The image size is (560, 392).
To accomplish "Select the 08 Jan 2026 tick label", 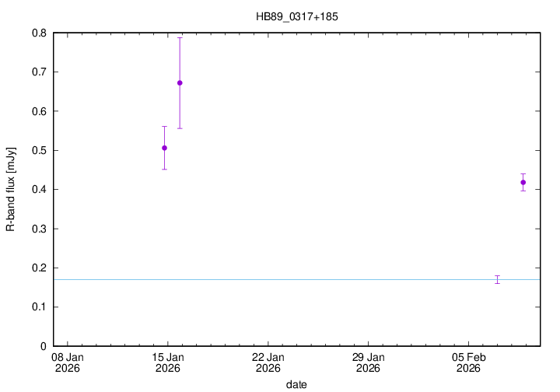I will [67, 362].
